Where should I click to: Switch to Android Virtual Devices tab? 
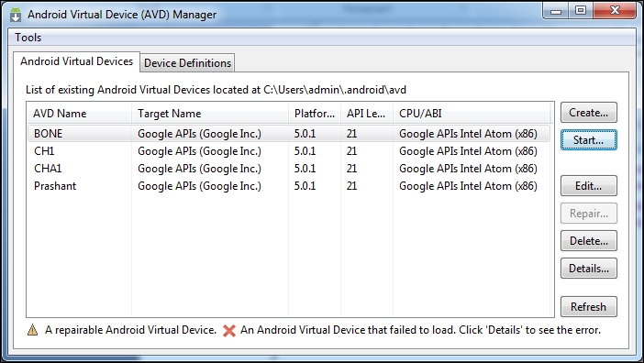[76, 61]
